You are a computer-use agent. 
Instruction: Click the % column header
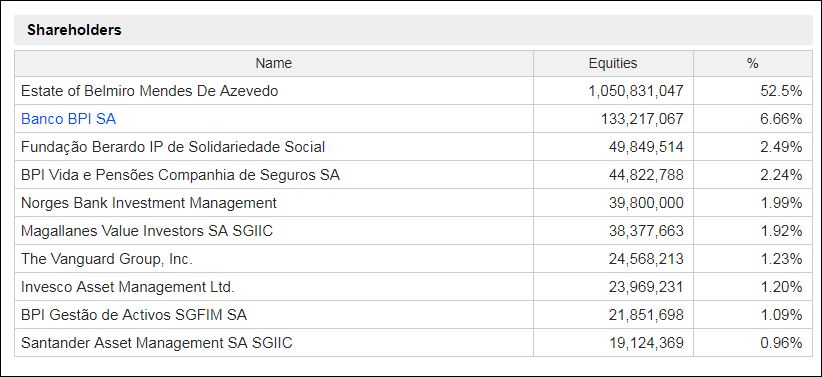click(753, 63)
